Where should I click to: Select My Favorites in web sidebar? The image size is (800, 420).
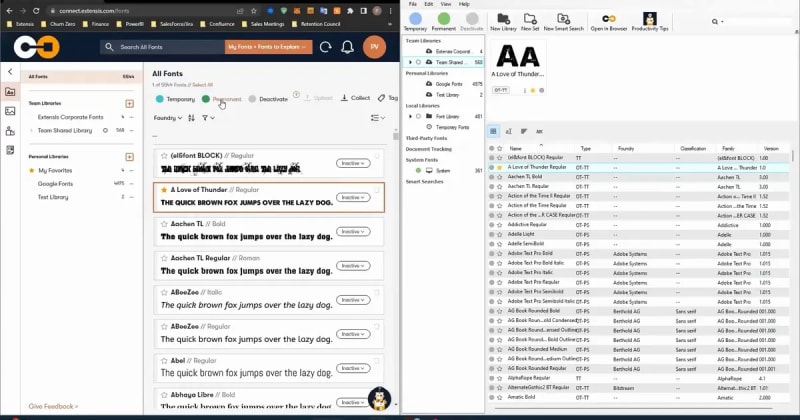click(55, 170)
